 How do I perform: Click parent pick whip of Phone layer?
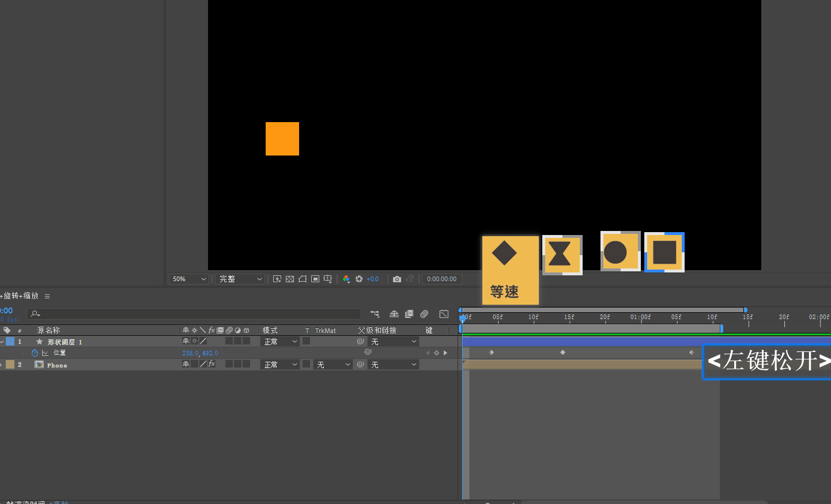click(360, 365)
